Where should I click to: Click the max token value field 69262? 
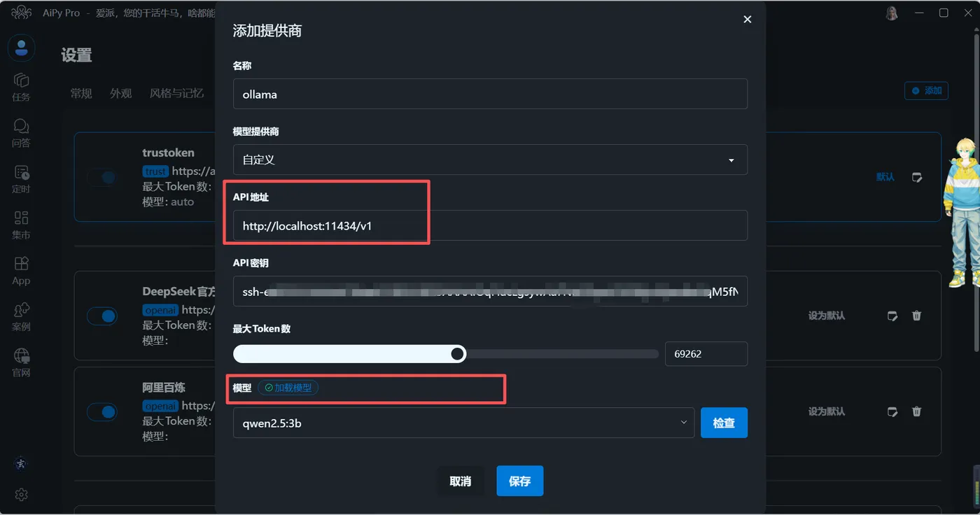(706, 354)
